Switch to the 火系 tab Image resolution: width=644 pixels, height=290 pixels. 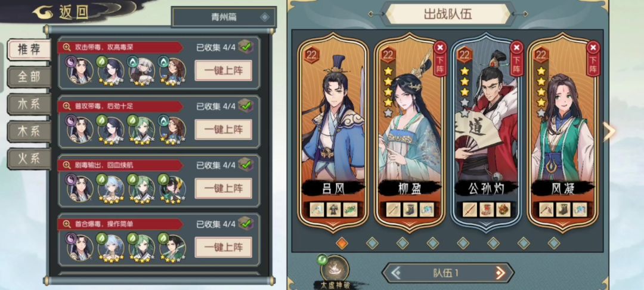coord(29,159)
